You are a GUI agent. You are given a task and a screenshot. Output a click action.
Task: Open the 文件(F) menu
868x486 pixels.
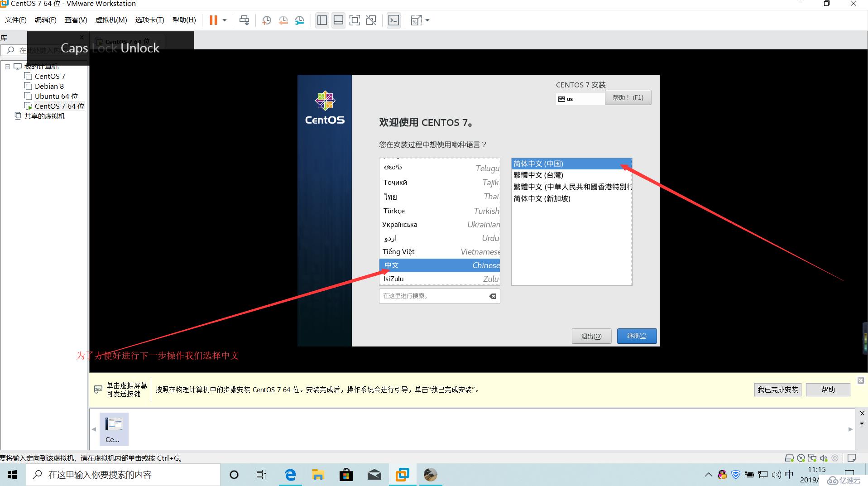click(16, 20)
